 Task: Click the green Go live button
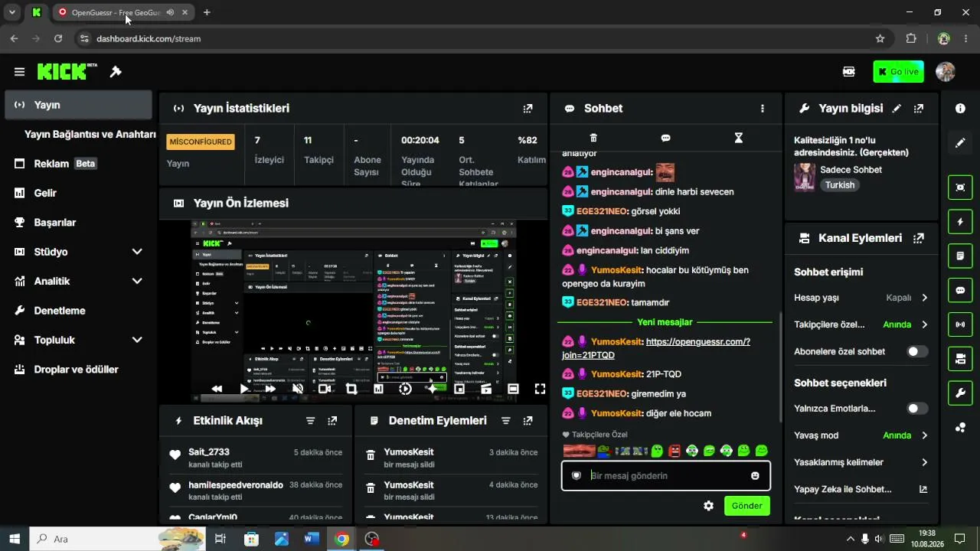pos(898,72)
